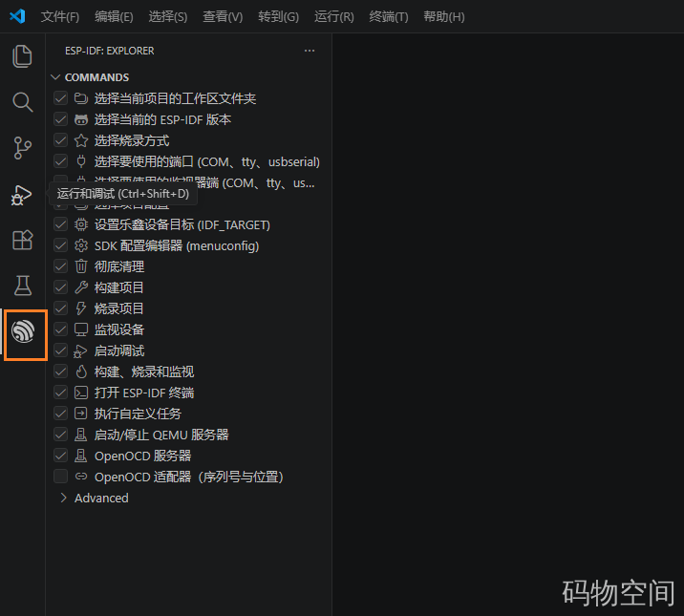Toggle checkbox for 彻底清理
684x616 pixels.
[x=60, y=266]
